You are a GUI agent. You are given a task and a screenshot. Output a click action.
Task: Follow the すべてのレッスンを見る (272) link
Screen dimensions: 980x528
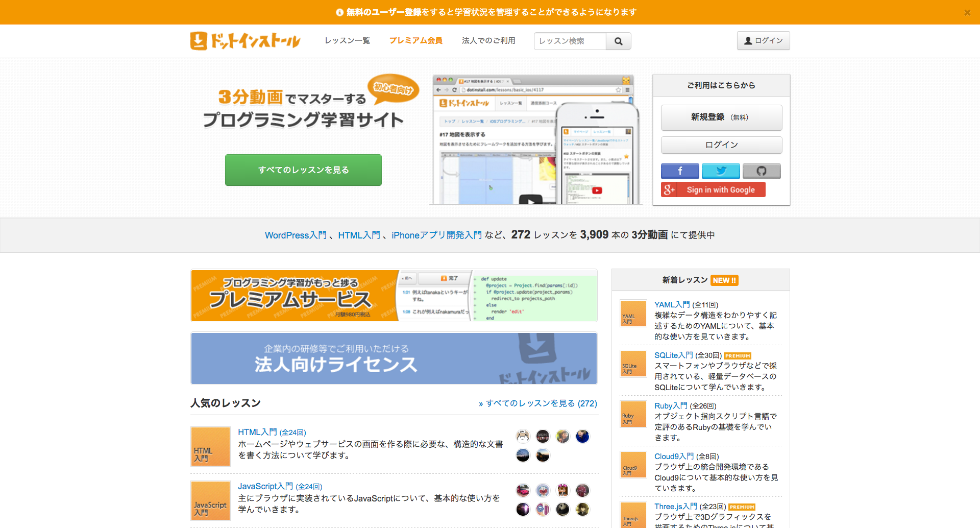538,403
